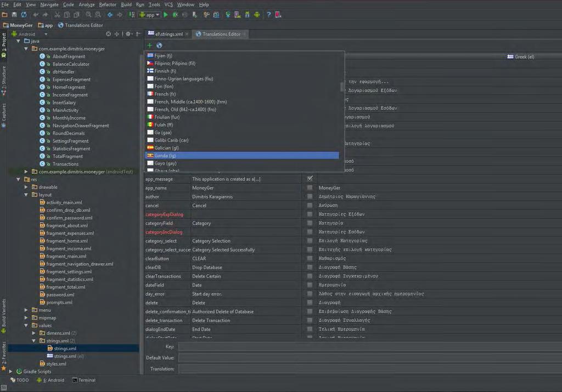Click MoneyGer breadcrumb in navigation bar
This screenshot has height=392, width=562.
pos(18,25)
